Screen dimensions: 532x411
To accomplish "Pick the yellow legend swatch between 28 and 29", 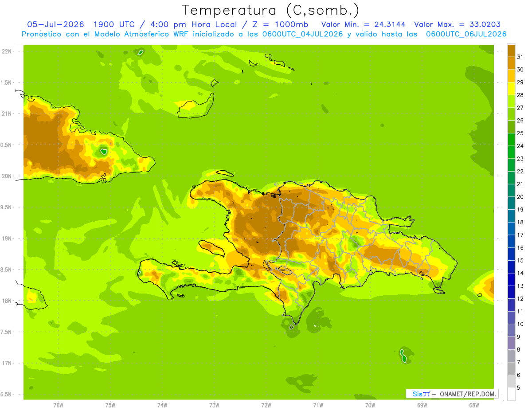I will click(511, 88).
